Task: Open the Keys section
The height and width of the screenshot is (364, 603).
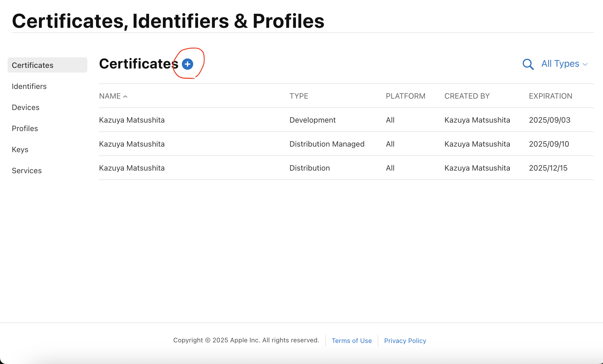Action: [x=20, y=150]
